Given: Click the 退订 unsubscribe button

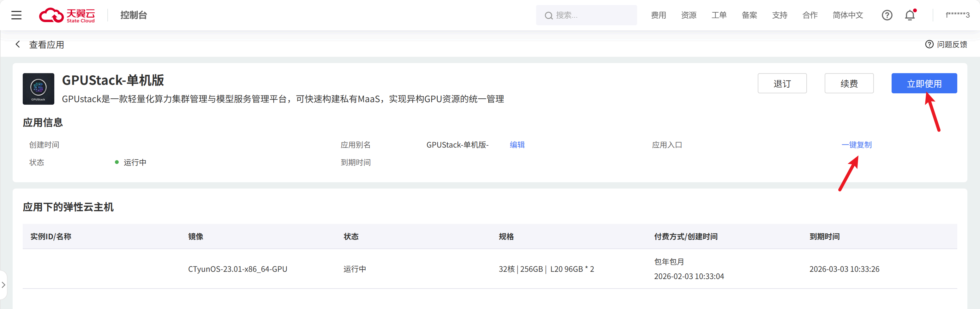Looking at the screenshot, I should pos(782,83).
